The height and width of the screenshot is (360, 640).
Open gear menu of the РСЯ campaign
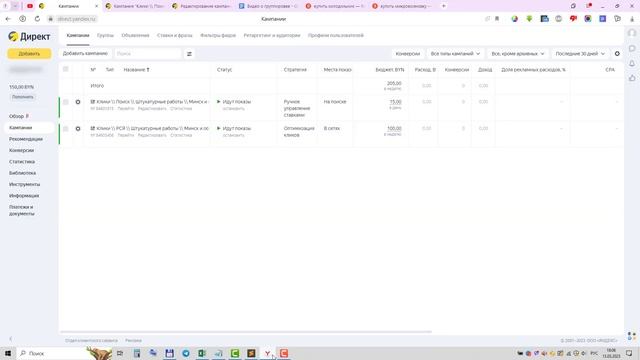78,129
